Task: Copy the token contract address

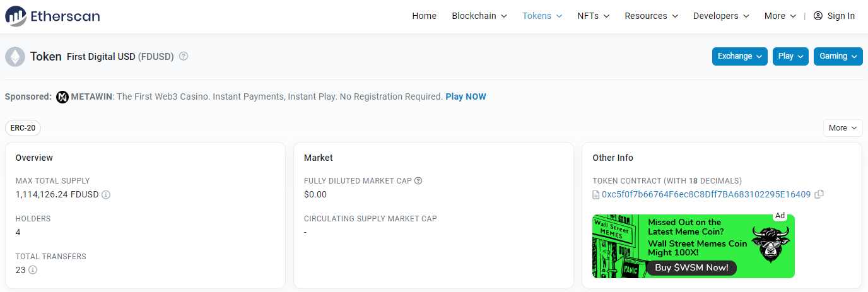Action: (x=819, y=194)
